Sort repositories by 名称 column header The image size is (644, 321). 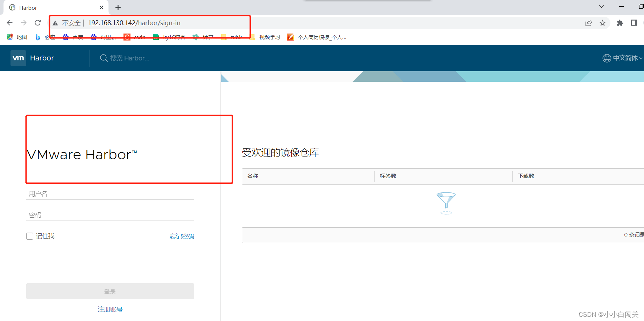coord(253,176)
